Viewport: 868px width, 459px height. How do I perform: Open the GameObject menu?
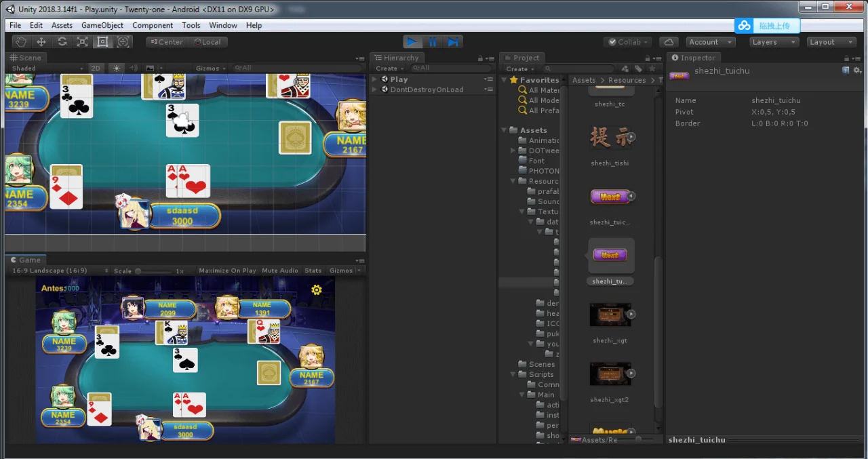[102, 25]
